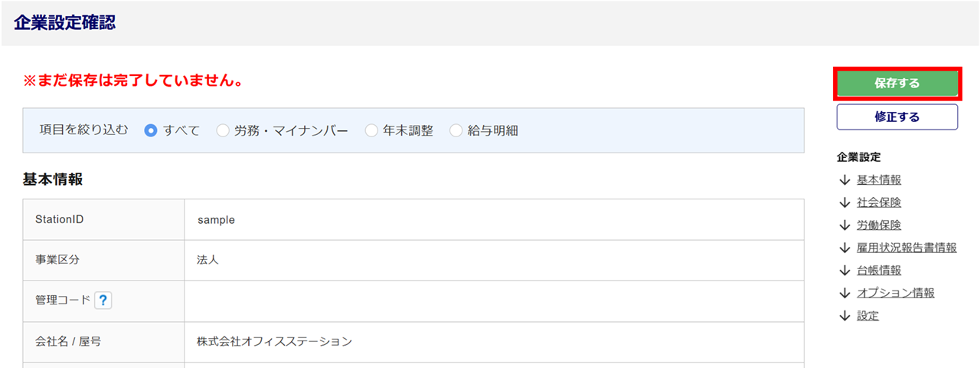The width and height of the screenshot is (980, 368).
Task: Jump to 基本情報 section link
Action: pyautogui.click(x=879, y=180)
